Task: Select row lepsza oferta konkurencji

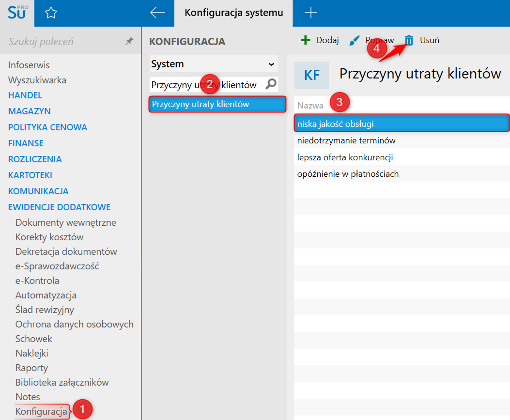Action: (402, 157)
